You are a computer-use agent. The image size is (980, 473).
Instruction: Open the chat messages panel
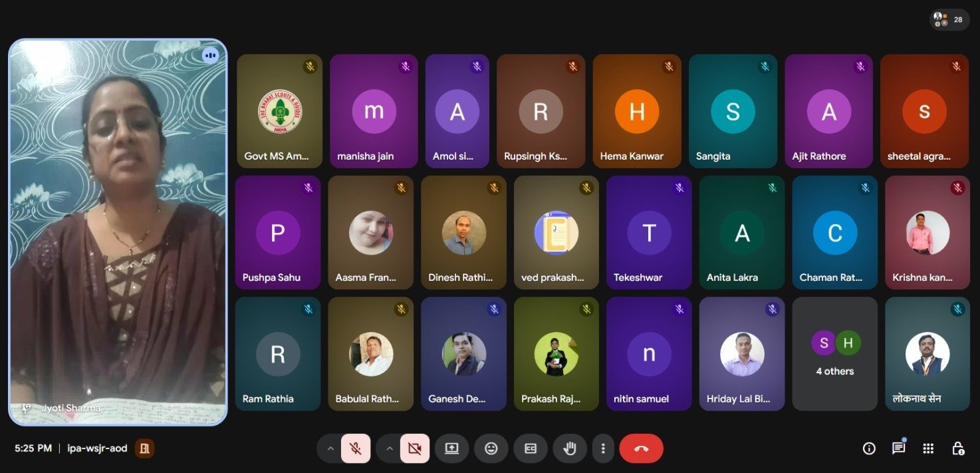coord(899,448)
